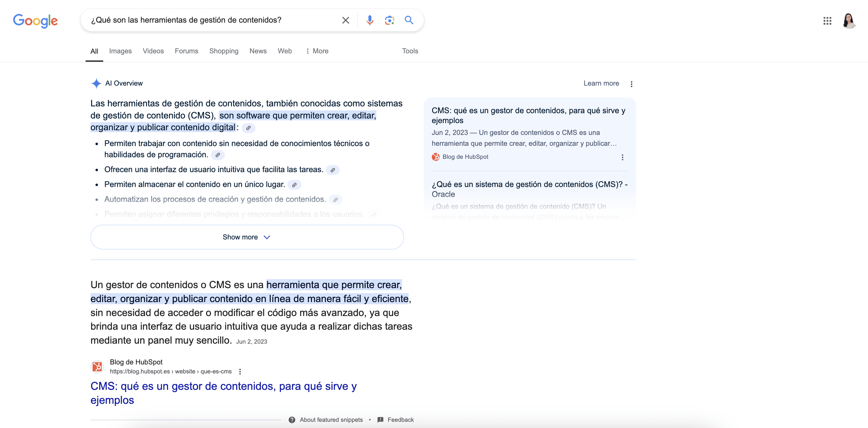Expand the 'Show more' AI Overview section
The height and width of the screenshot is (428, 868).
(x=246, y=237)
